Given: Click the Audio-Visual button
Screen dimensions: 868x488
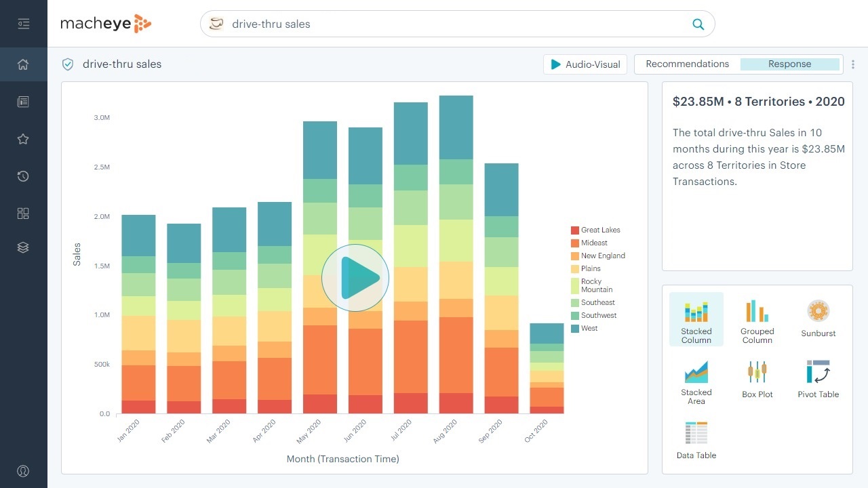Looking at the screenshot, I should [585, 64].
